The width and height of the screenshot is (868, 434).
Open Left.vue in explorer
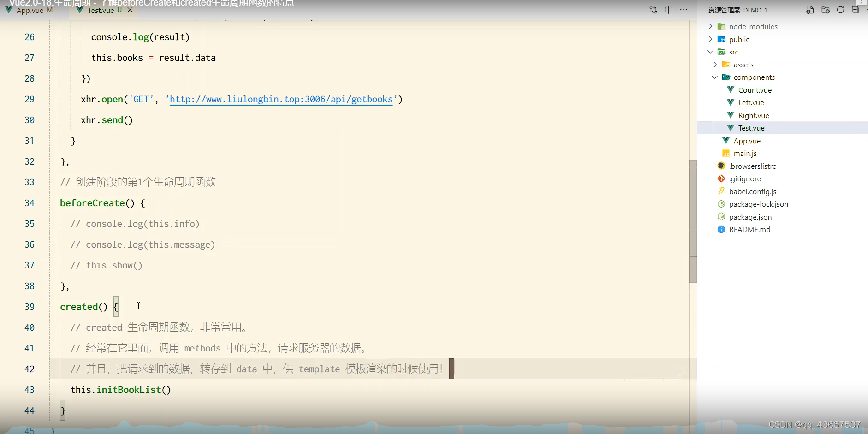751,102
